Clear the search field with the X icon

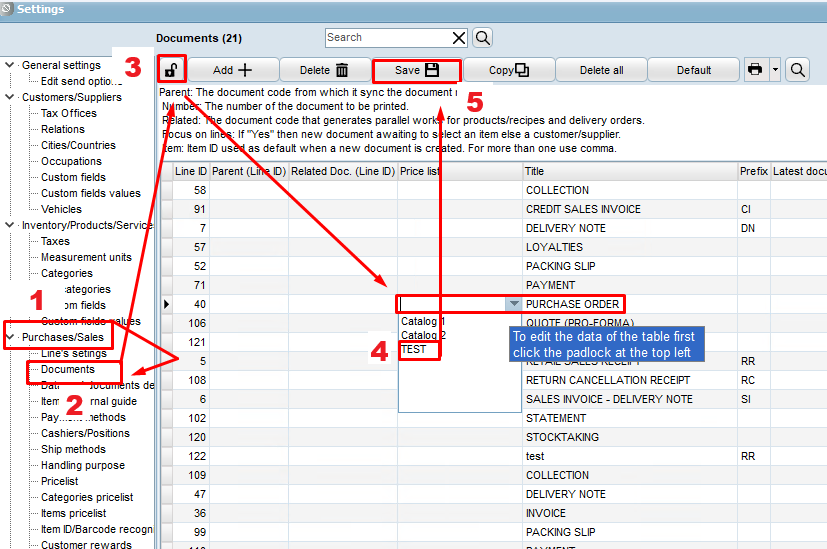coord(459,38)
